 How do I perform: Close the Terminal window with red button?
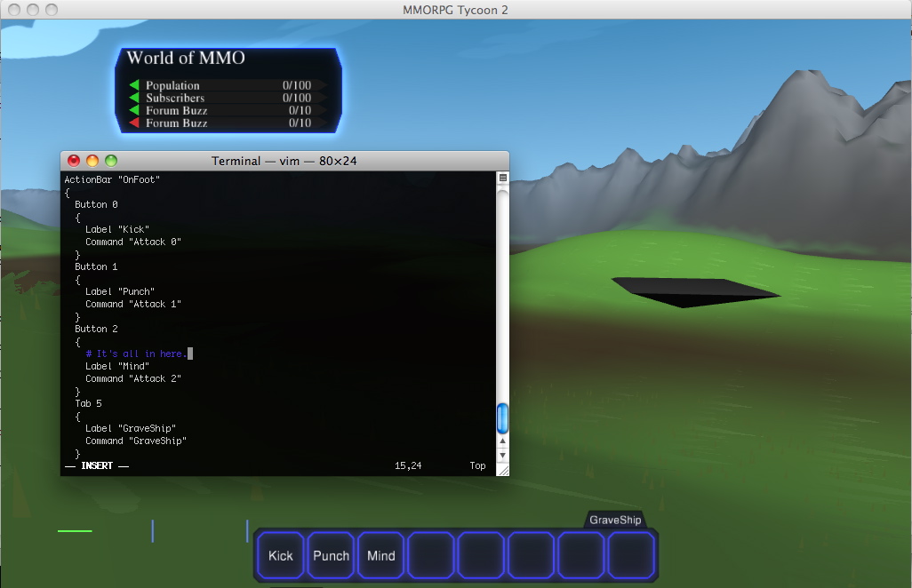click(x=74, y=161)
